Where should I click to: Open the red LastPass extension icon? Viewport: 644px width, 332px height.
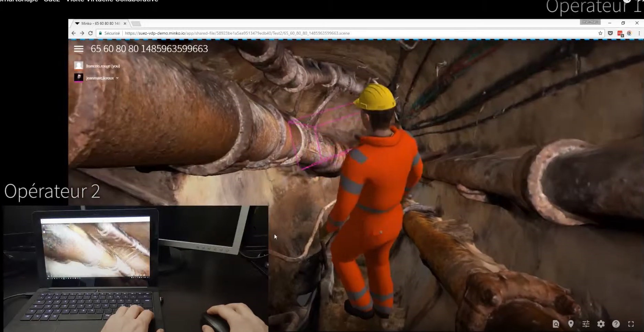(620, 33)
